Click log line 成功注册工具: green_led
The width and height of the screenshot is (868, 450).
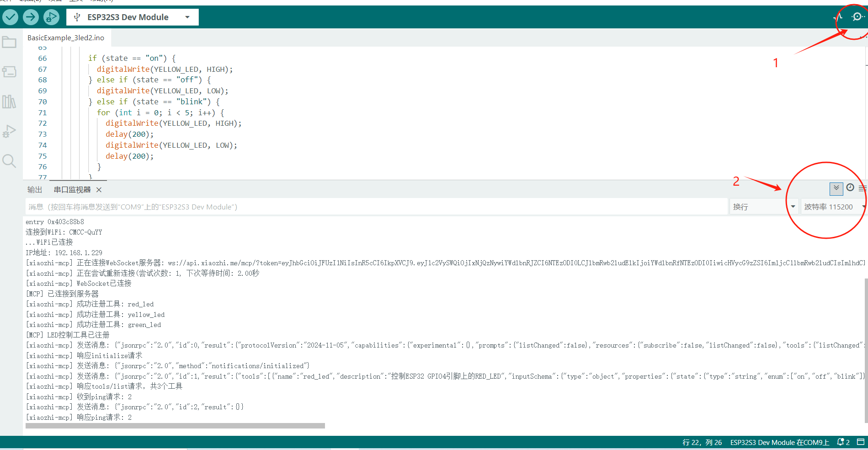pos(93,325)
